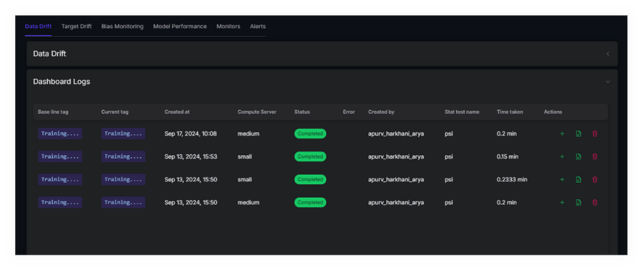Click the Dashboard Logs heading
This screenshot has width=644, height=269.
click(x=61, y=82)
